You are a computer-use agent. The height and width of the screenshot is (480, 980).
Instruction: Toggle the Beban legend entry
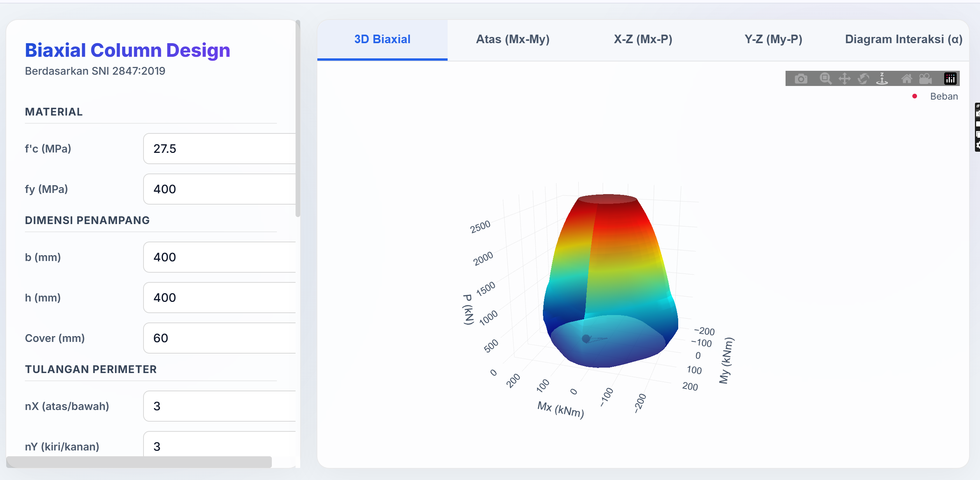[x=943, y=96]
